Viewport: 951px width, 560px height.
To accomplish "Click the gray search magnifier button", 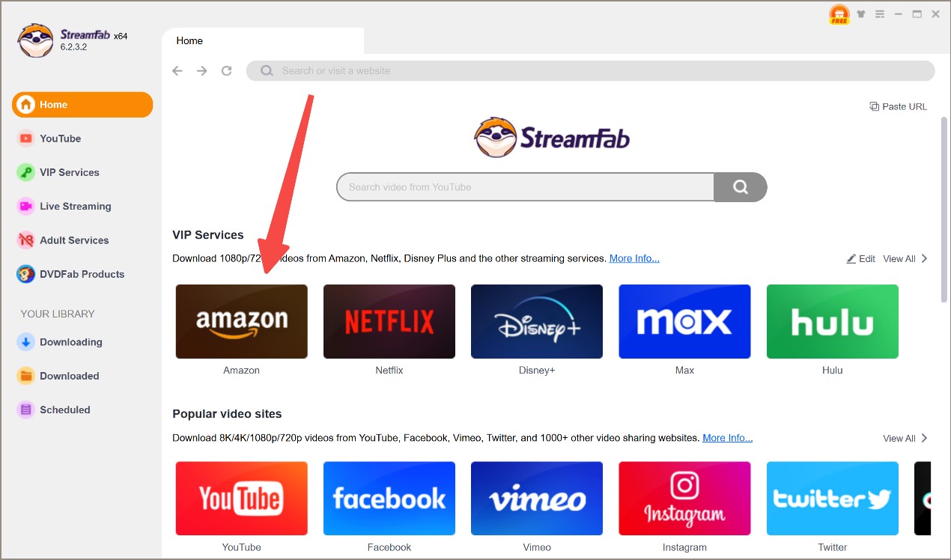I will coord(741,187).
